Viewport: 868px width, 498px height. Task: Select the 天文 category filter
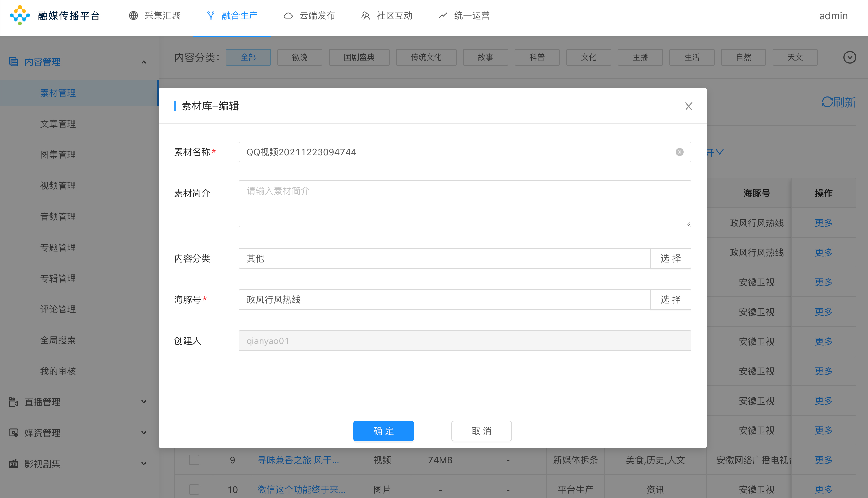tap(795, 57)
